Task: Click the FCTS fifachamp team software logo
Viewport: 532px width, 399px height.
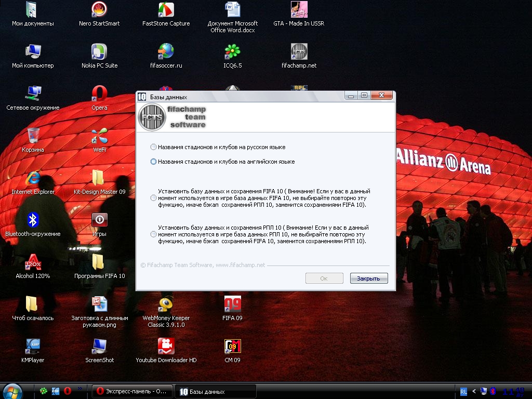Action: tap(172, 117)
